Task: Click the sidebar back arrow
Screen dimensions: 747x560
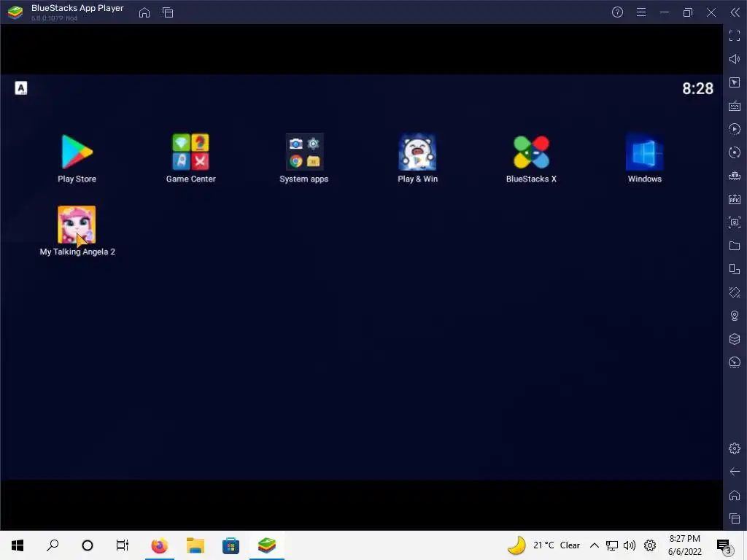Action: tap(735, 472)
